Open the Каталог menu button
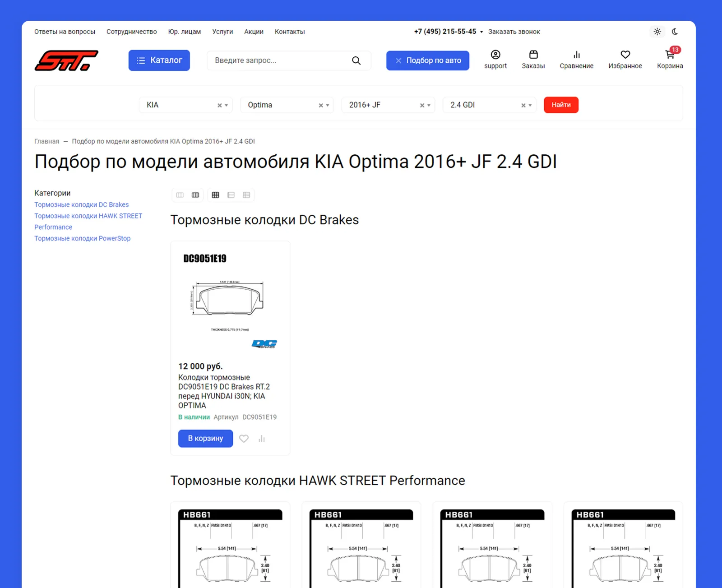Screen dimensions: 722x588 (x=159, y=60)
